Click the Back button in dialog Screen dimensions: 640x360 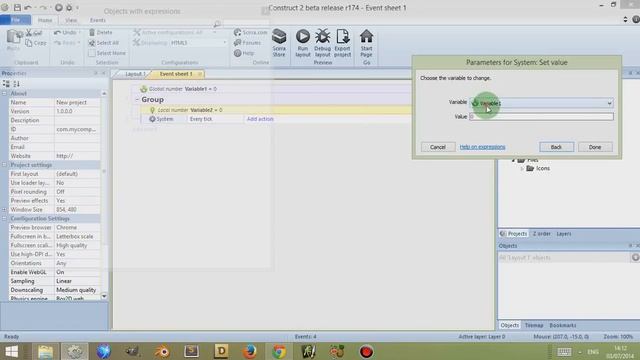tap(556, 147)
